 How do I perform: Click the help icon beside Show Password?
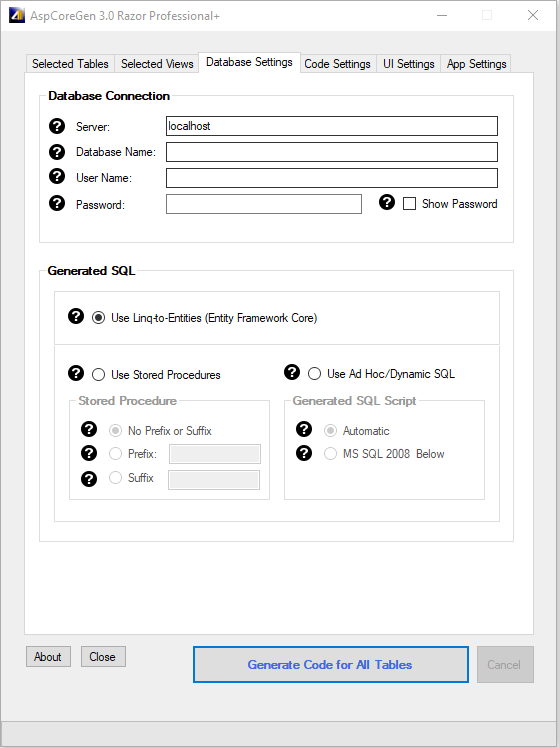(x=387, y=202)
